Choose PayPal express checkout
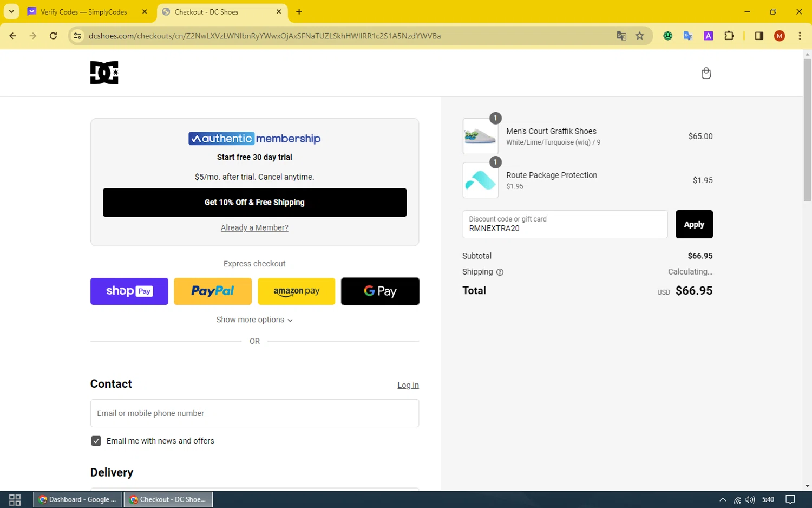 coord(213,291)
